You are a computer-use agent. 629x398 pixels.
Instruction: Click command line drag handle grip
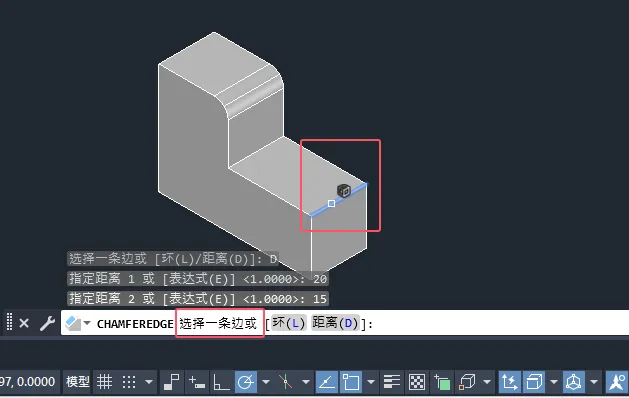[x=9, y=322]
